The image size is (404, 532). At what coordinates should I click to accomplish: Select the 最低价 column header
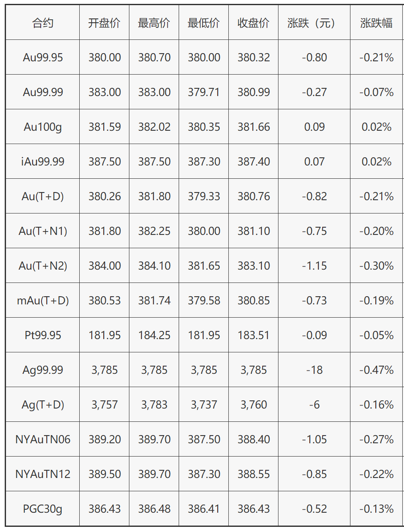(204, 23)
